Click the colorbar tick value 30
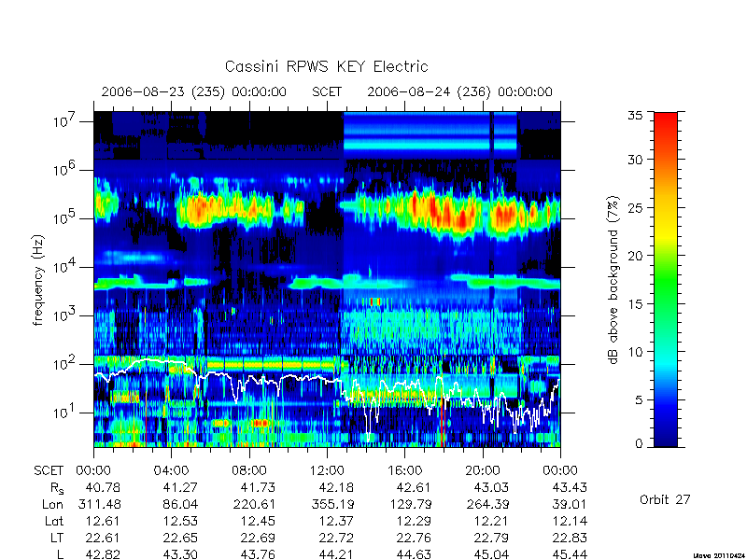This screenshot has width=747, height=560. (x=635, y=160)
